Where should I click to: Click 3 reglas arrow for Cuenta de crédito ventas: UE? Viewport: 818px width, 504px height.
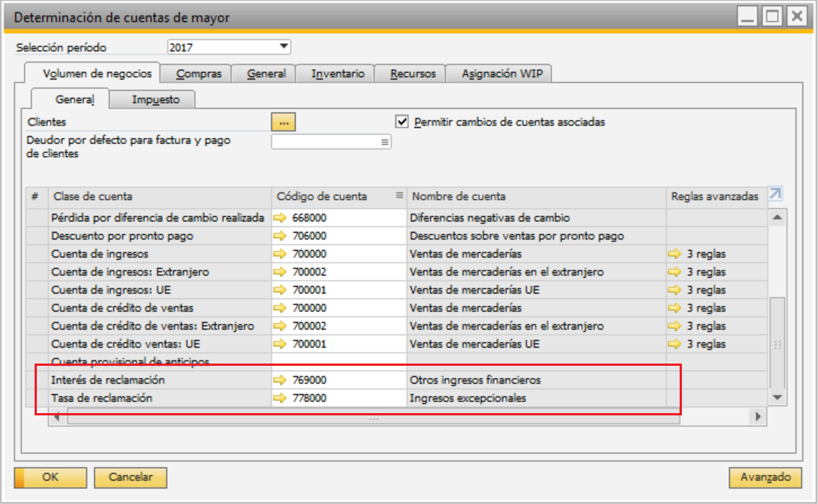(x=675, y=344)
